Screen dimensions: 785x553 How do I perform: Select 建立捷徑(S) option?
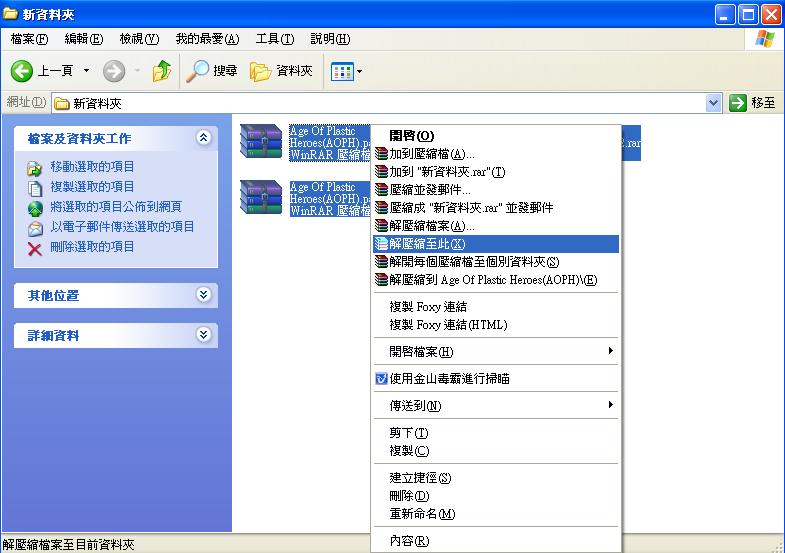click(496, 478)
